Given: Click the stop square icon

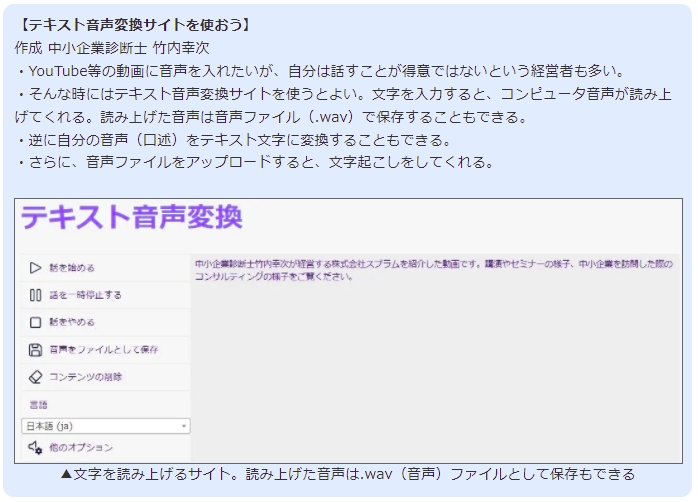Looking at the screenshot, I should pos(35,322).
